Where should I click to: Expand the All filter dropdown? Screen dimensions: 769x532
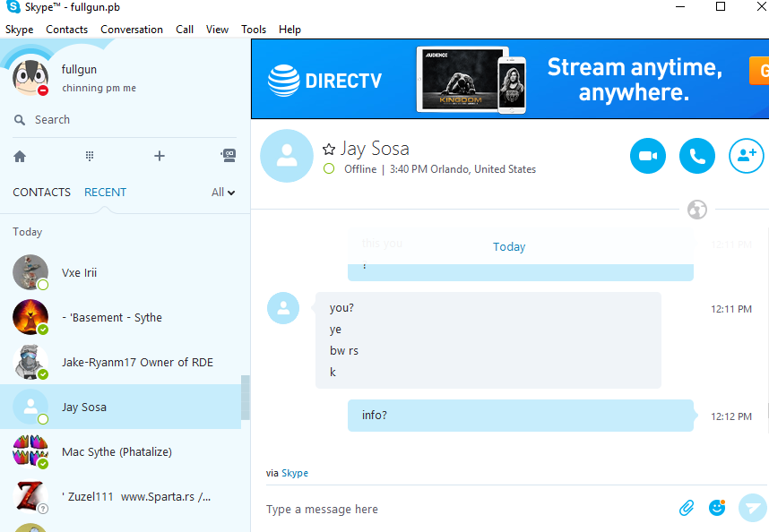[223, 192]
